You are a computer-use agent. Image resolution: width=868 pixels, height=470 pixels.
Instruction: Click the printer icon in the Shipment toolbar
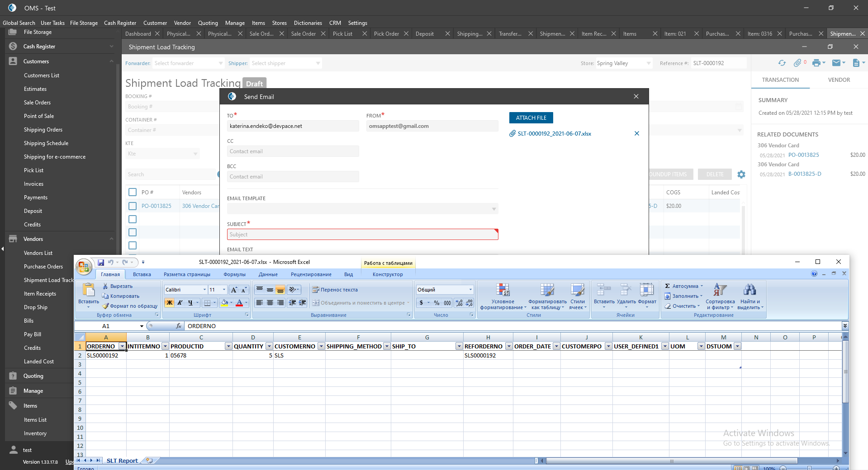(x=816, y=63)
